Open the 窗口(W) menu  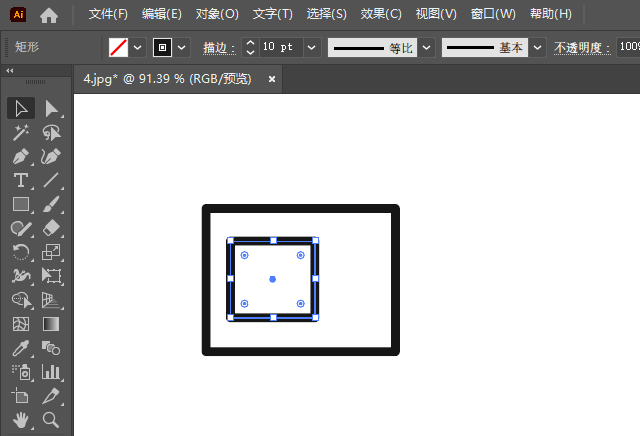(493, 14)
